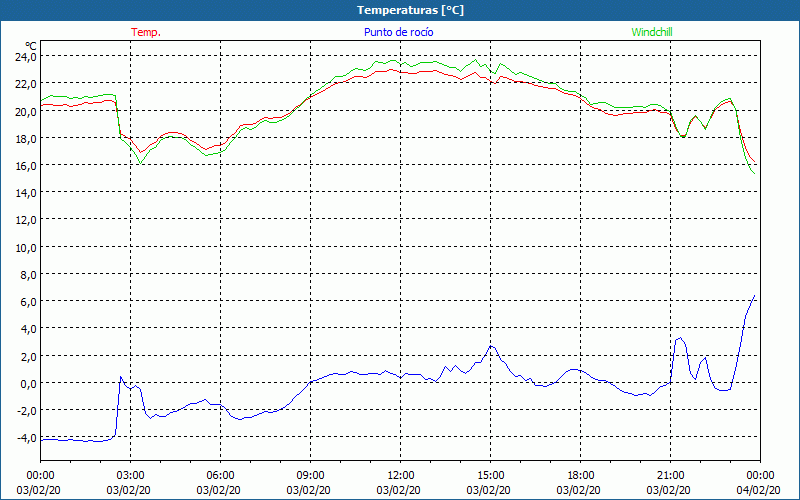The image size is (800, 500).
Task: Click the '°C' axis unit label
Action: pyautogui.click(x=31, y=46)
